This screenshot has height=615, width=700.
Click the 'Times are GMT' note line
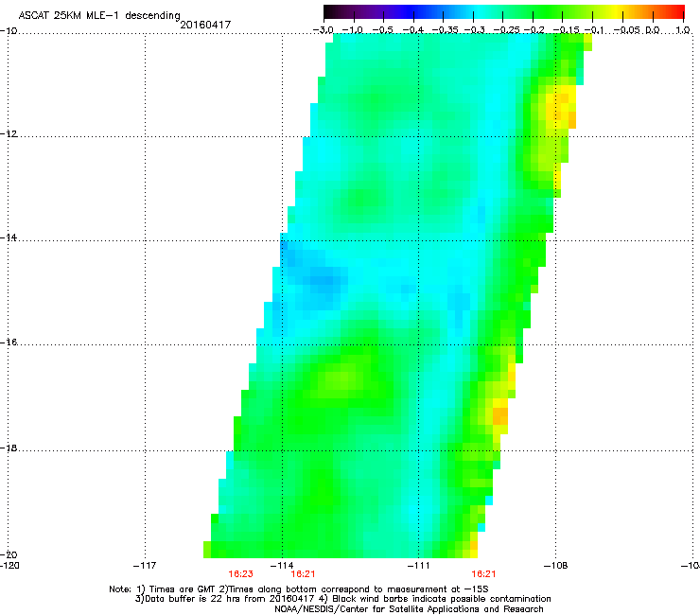click(299, 589)
